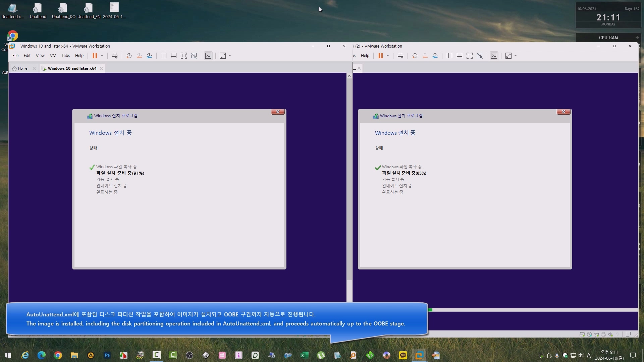Click Send Ctrl+Alt+Del icon in left window

click(115, 56)
